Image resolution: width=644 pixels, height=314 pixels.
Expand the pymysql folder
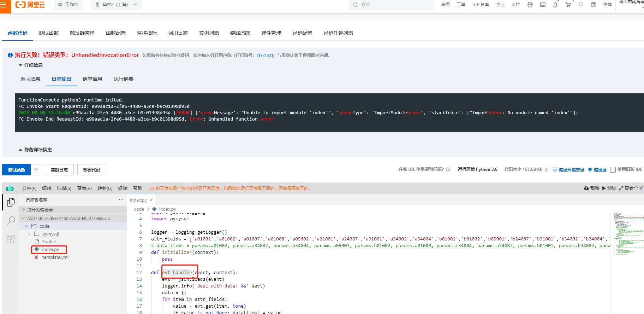[73, 234]
